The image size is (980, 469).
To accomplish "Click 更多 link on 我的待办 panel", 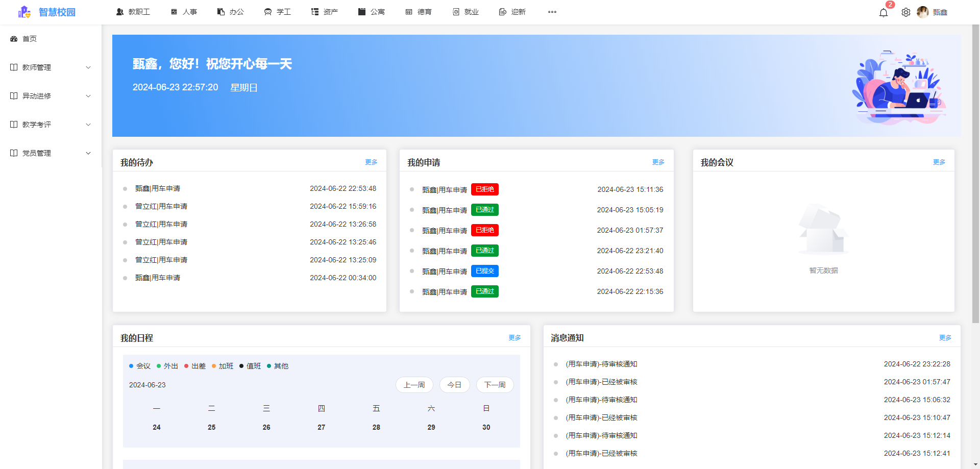I will [x=371, y=162].
